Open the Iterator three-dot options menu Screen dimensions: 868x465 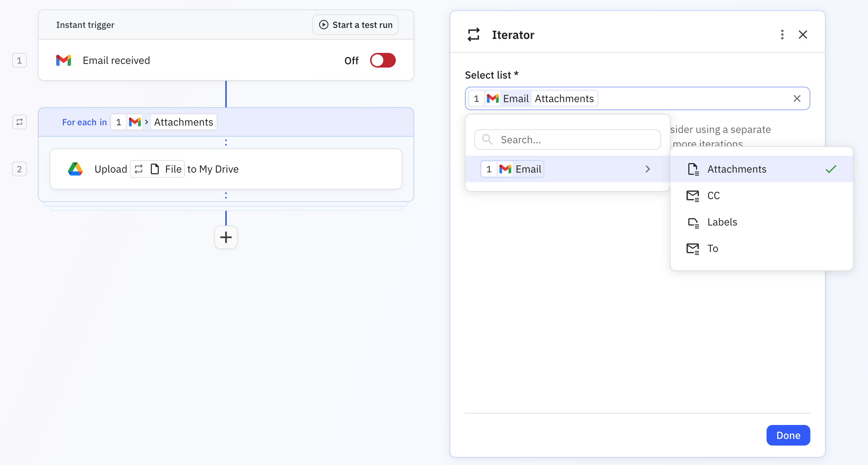click(782, 34)
